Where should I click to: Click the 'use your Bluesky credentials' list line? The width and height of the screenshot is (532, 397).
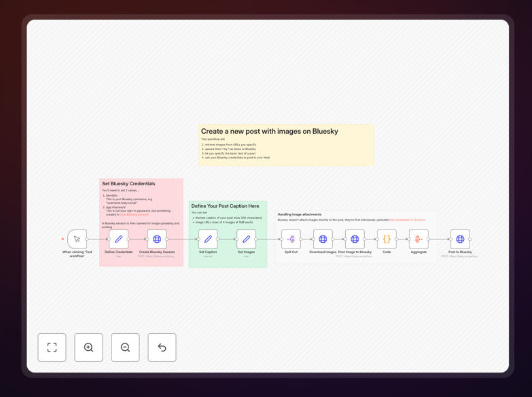tap(237, 157)
